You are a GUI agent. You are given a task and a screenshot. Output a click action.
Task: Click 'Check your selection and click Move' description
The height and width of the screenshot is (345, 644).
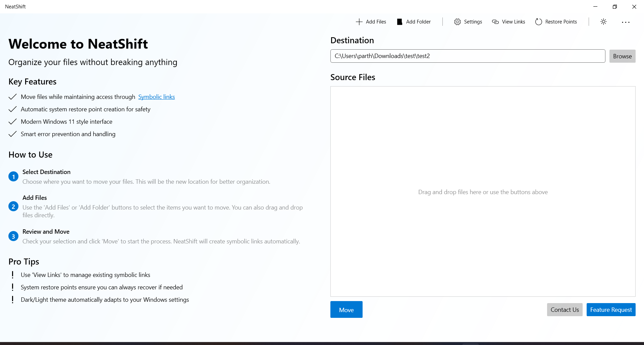161,241
